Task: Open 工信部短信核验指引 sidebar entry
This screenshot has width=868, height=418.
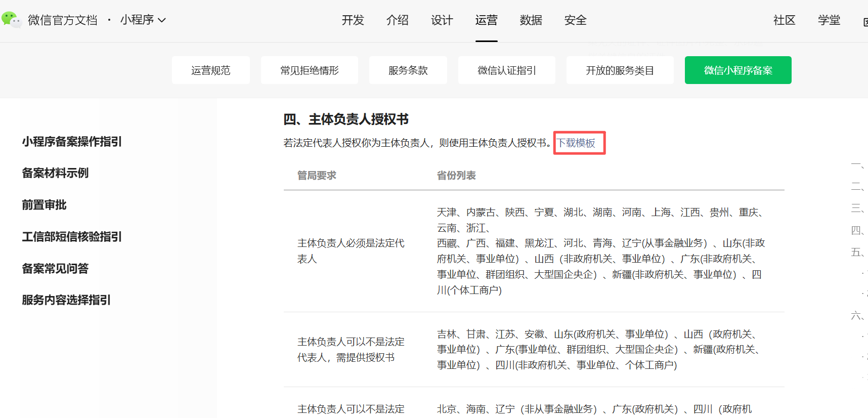Action: tap(72, 237)
